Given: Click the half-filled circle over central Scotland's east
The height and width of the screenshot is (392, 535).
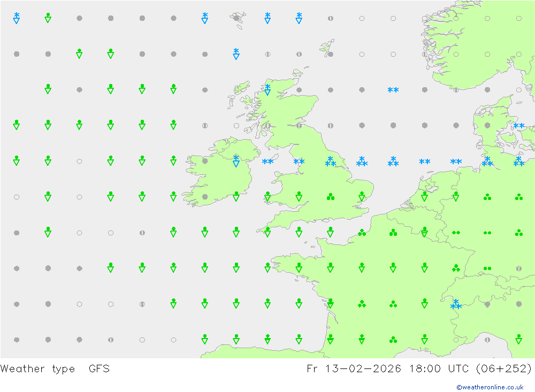Looking at the screenshot, I should [x=299, y=126].
